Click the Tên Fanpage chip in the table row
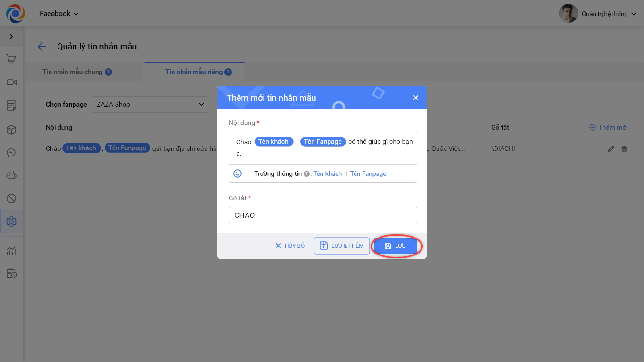Screen dimensions: 644x362 127,148
